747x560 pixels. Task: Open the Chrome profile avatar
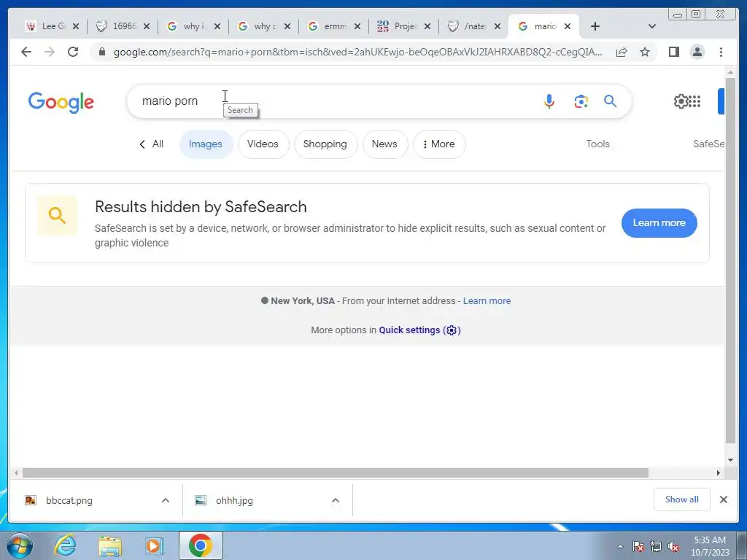(x=697, y=52)
